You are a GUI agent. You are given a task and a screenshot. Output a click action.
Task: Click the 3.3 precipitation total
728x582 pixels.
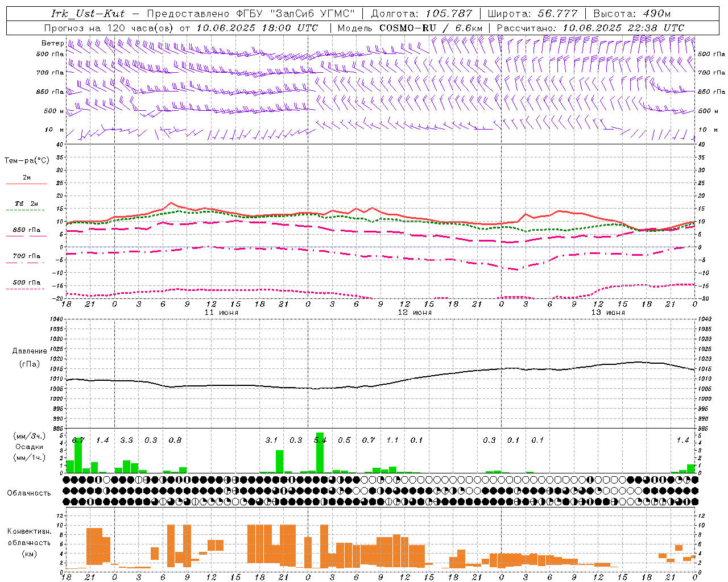126,440
